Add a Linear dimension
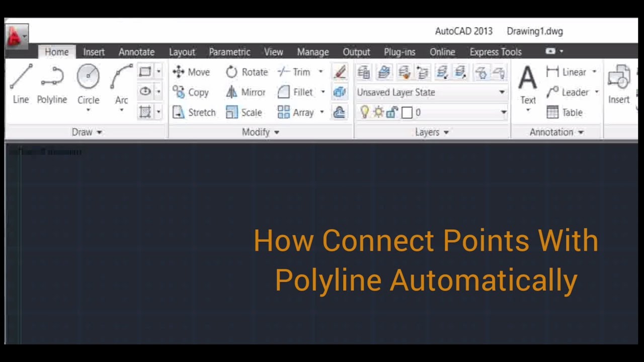 567,72
